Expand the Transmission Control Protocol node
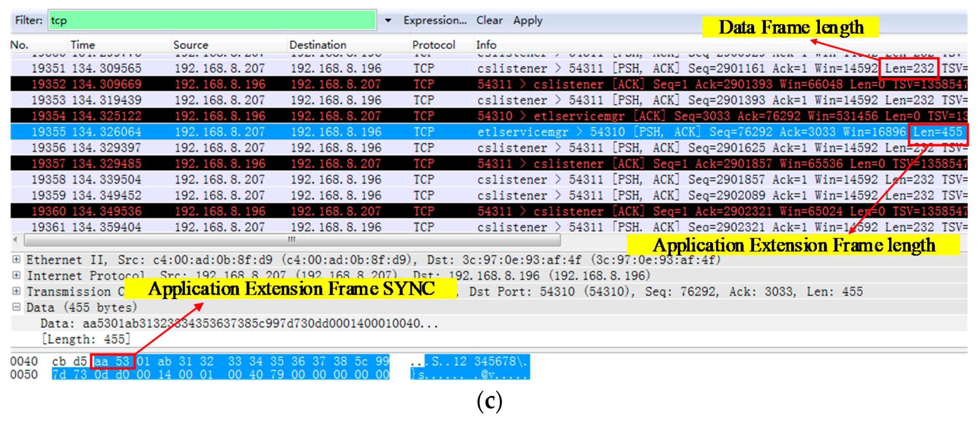The height and width of the screenshot is (422, 980). [16, 291]
